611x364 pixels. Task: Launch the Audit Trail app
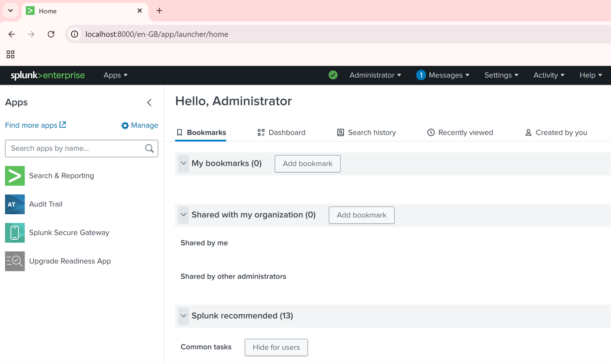click(x=46, y=204)
